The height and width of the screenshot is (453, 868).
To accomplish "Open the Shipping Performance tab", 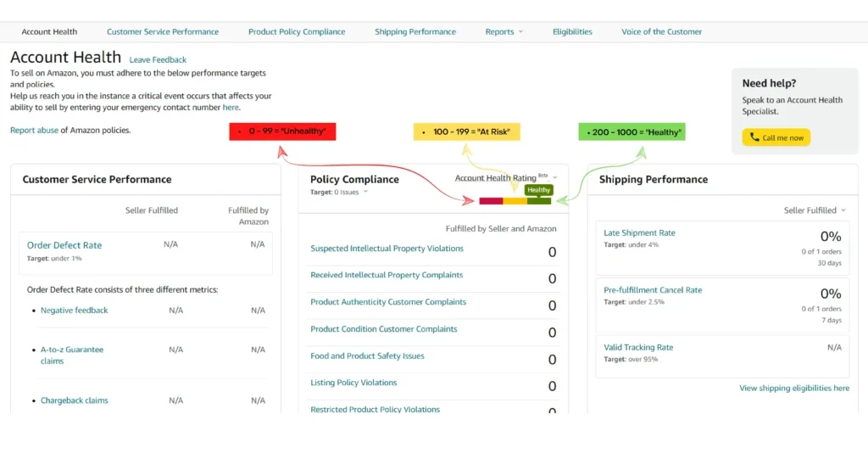I will pyautogui.click(x=415, y=32).
